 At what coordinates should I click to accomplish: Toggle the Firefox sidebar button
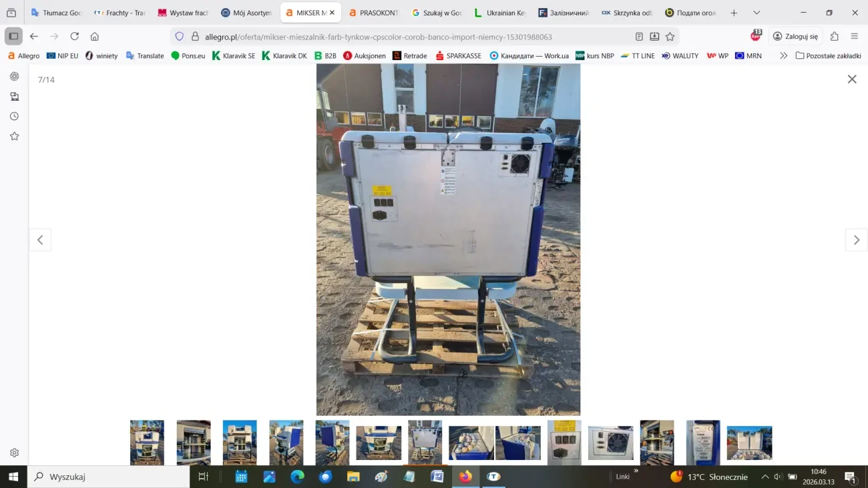pyautogui.click(x=13, y=37)
